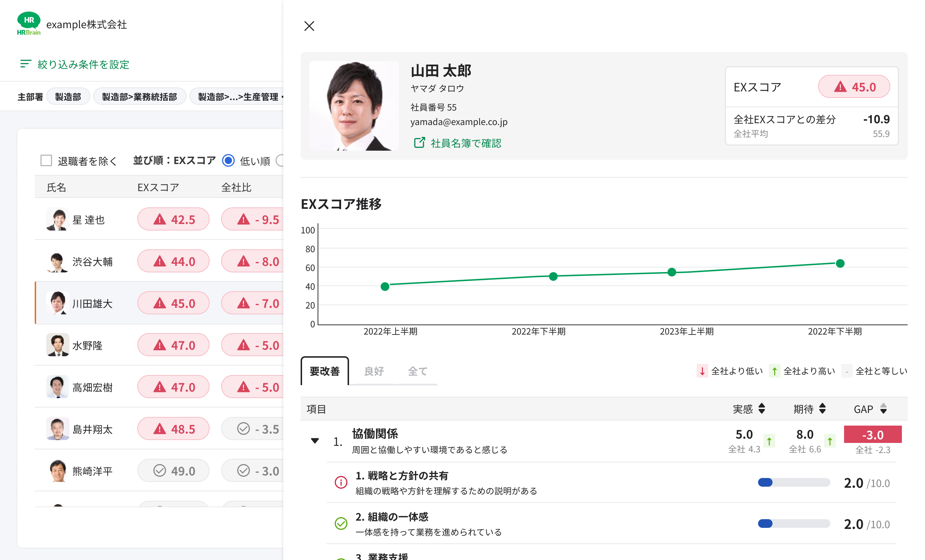
Task: Click the red info icon for 戦略と方針の共有
Action: pyautogui.click(x=341, y=482)
